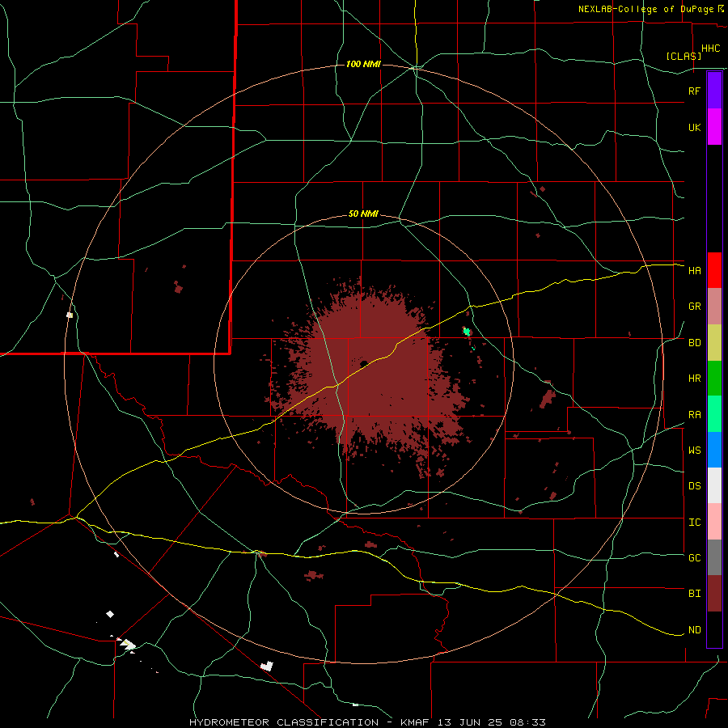Click the RF purple legend swatch

click(714, 91)
